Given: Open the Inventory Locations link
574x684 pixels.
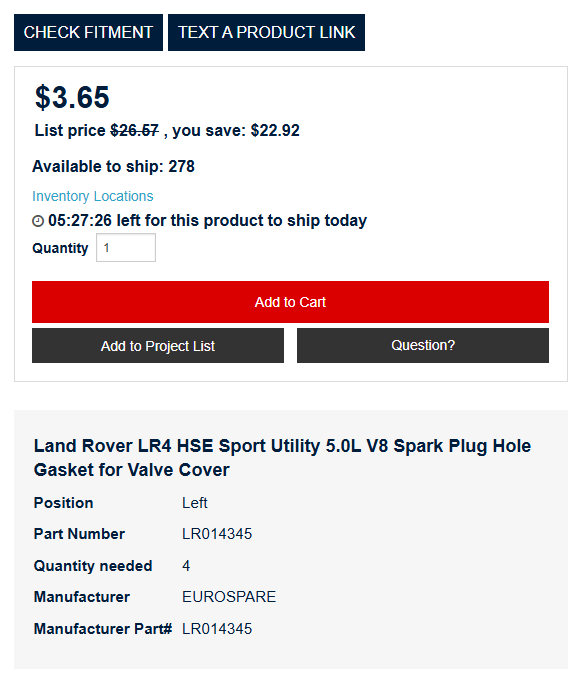Looking at the screenshot, I should pos(92,196).
